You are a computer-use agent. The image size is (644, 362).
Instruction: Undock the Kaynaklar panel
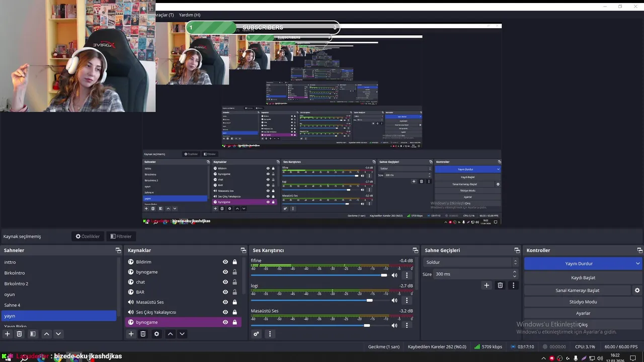(244, 250)
